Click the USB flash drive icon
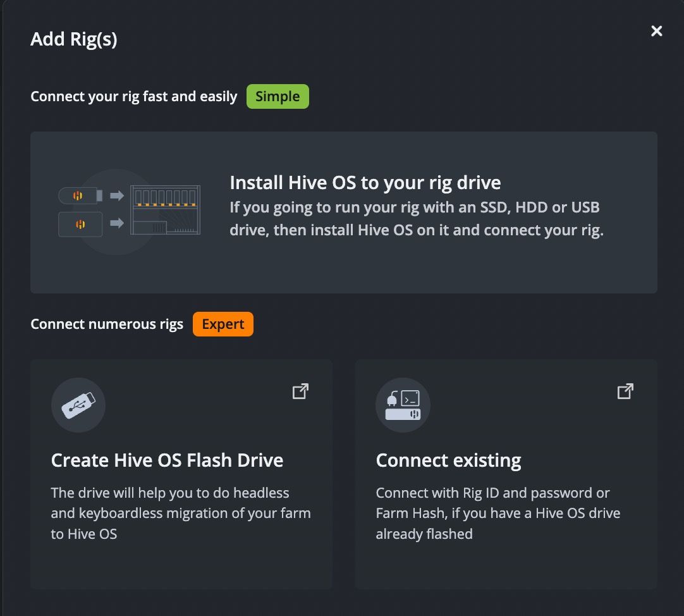684x616 pixels. coord(78,405)
